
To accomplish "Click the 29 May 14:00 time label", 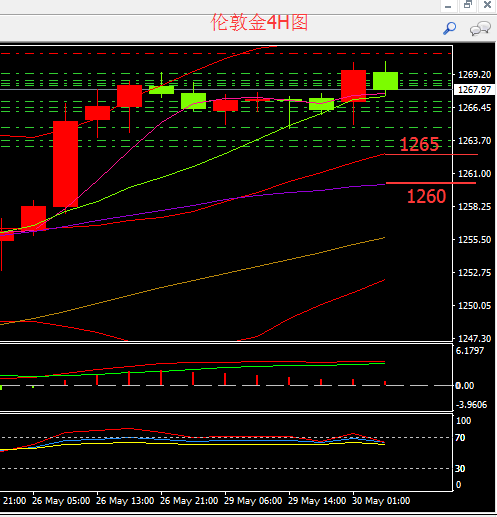I will pyautogui.click(x=317, y=501).
